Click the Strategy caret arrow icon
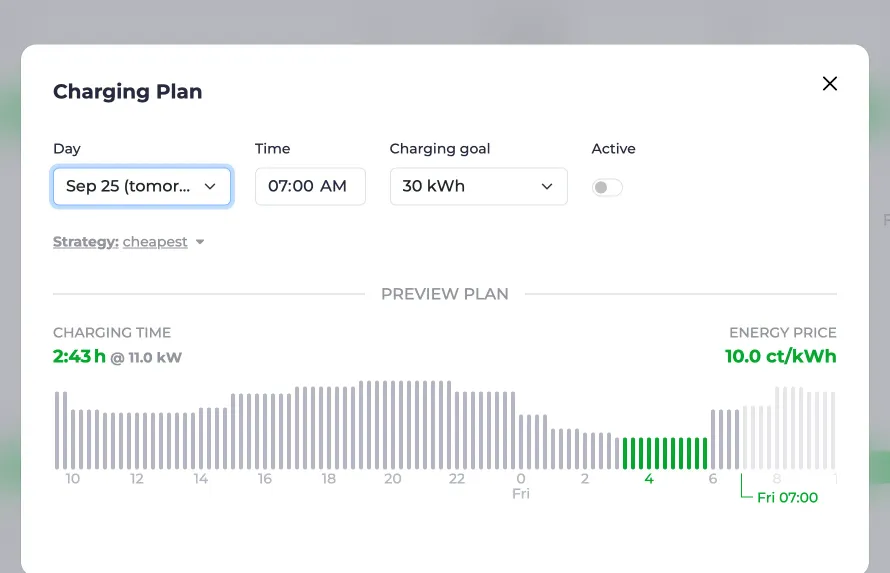The height and width of the screenshot is (573, 890). (x=200, y=242)
